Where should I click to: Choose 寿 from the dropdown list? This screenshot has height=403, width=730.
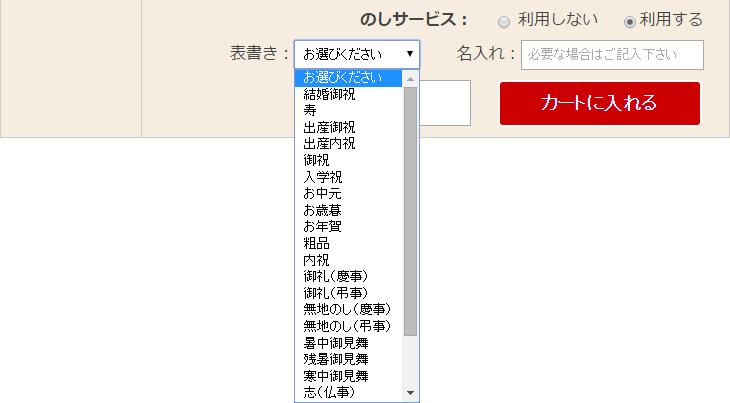pyautogui.click(x=348, y=111)
